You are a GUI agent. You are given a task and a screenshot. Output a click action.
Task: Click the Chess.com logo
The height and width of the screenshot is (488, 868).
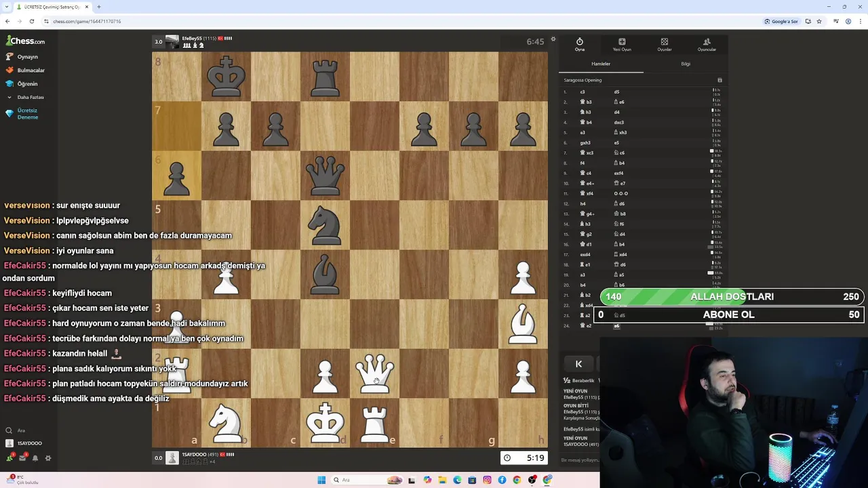[25, 41]
